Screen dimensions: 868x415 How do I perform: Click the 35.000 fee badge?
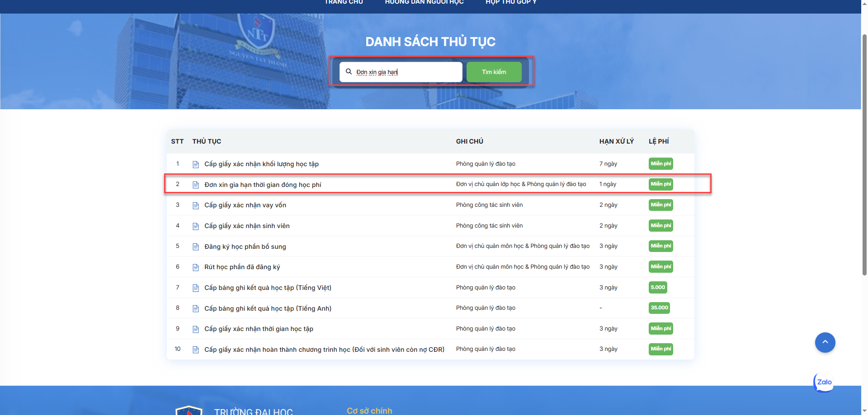[659, 308]
